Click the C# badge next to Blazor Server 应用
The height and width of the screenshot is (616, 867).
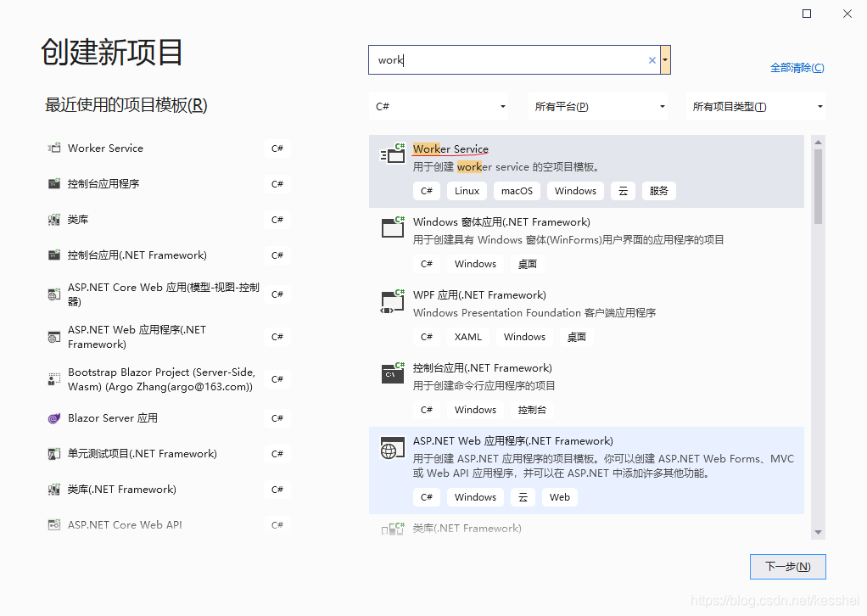tap(277, 418)
